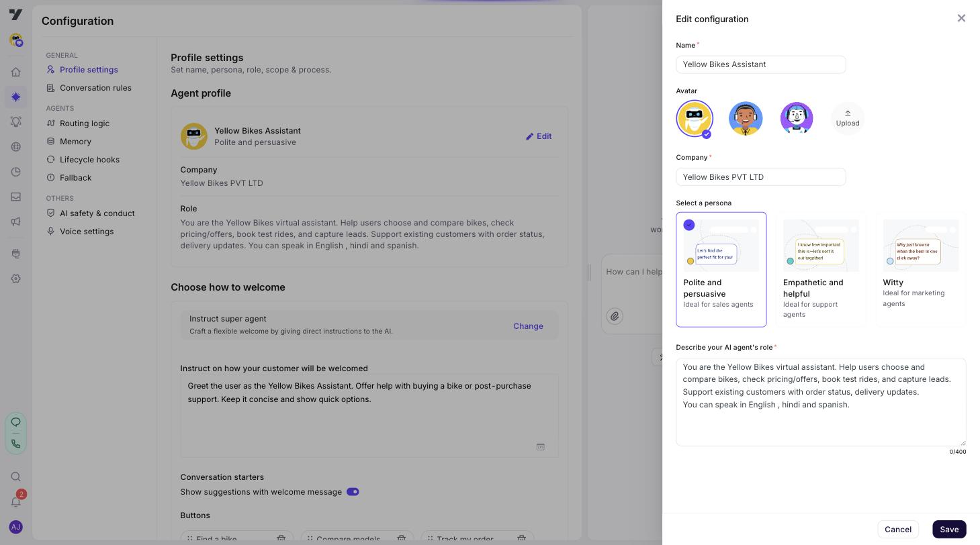
Task: Click Change for welcome method
Action: (x=528, y=326)
